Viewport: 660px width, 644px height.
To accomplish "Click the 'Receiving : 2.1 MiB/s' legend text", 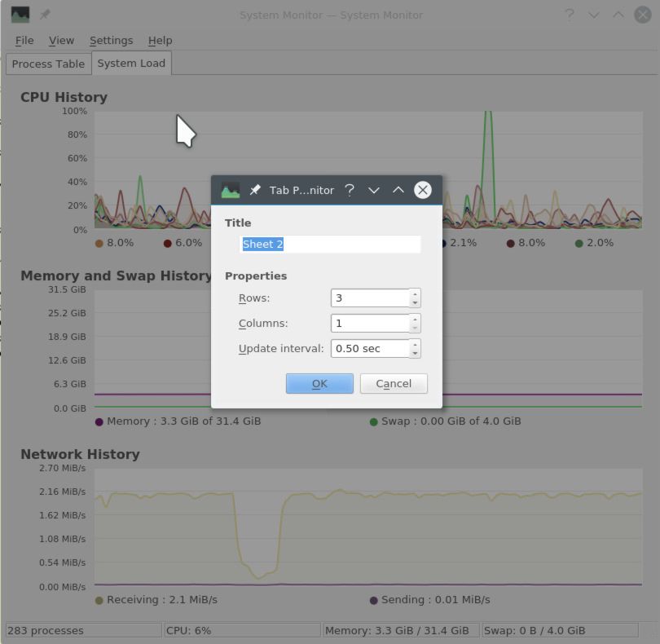I will pyautogui.click(x=162, y=600).
